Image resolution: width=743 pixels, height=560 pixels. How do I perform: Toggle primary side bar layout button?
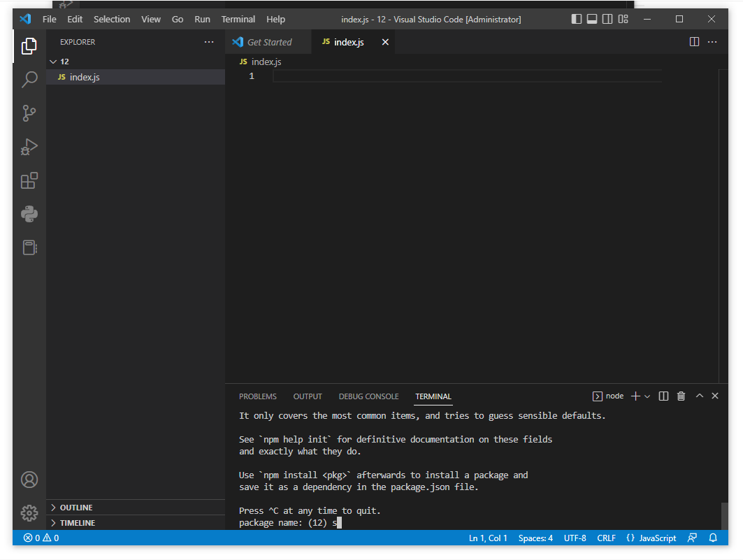tap(576, 19)
